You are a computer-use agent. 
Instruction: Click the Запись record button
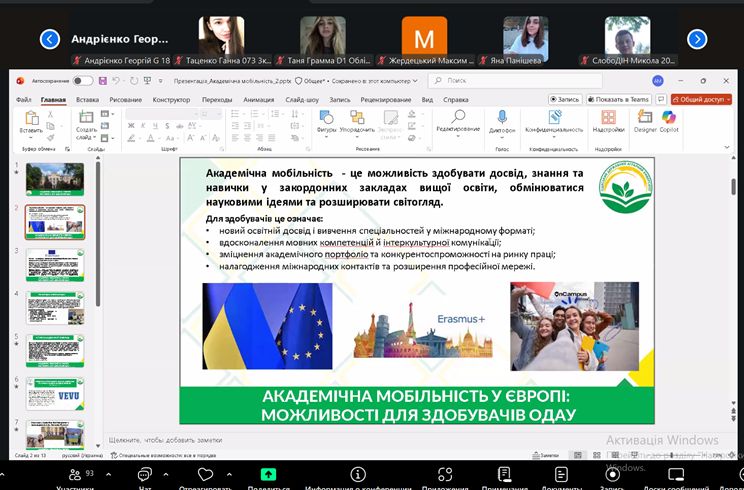564,100
